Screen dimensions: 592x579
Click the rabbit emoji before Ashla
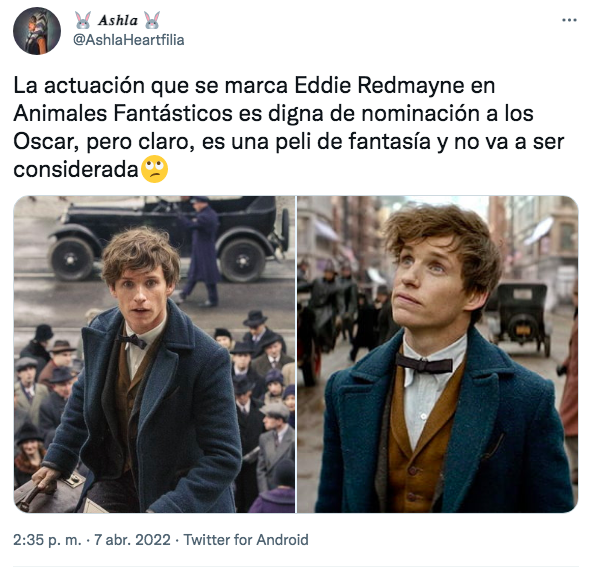click(x=83, y=20)
